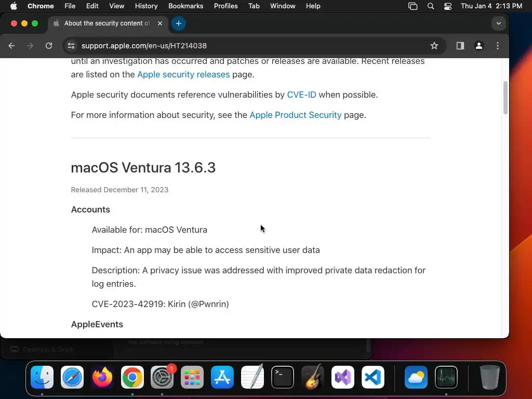Click the AppleEvents section heading
Image resolution: width=532 pixels, height=399 pixels.
point(97,324)
